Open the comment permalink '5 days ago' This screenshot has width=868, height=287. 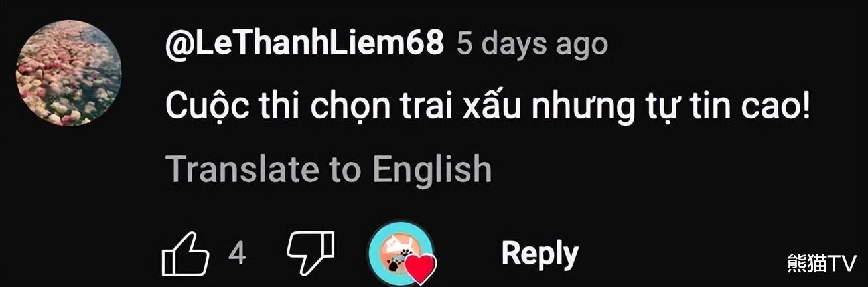click(532, 45)
